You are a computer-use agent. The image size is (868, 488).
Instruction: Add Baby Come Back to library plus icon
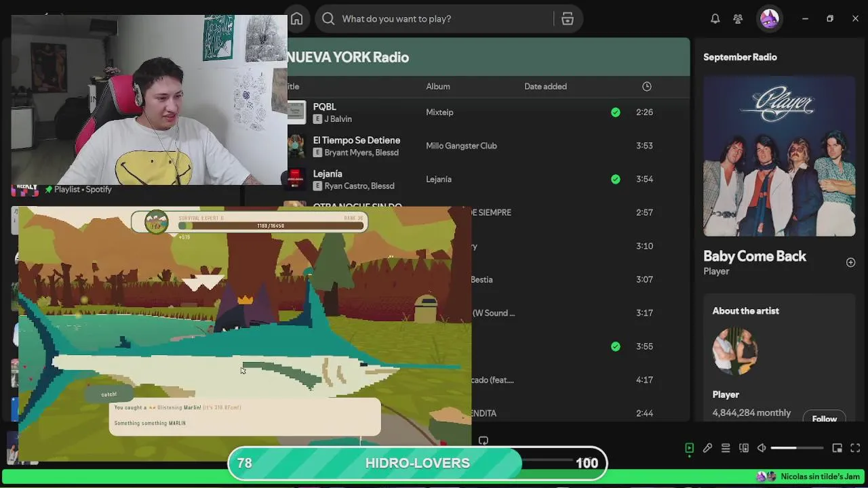850,262
